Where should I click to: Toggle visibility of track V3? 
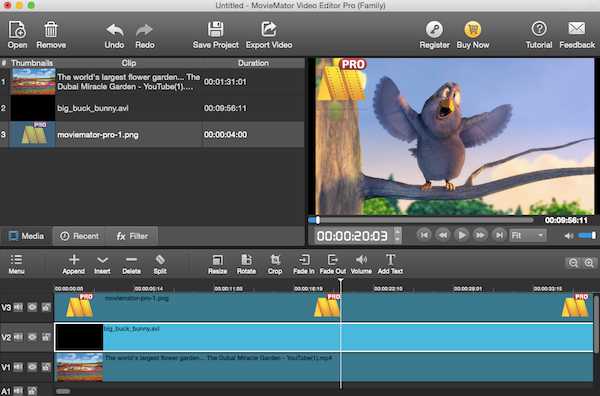pos(32,307)
